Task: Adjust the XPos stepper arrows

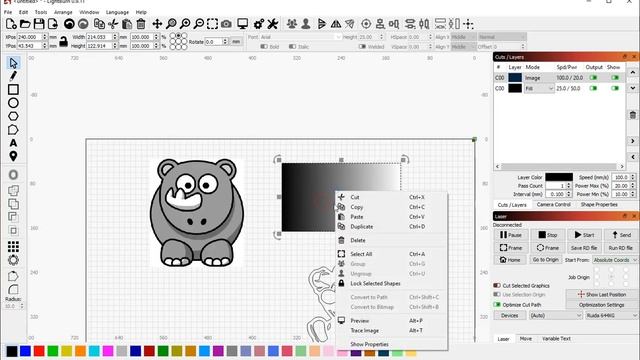Action: (45, 37)
